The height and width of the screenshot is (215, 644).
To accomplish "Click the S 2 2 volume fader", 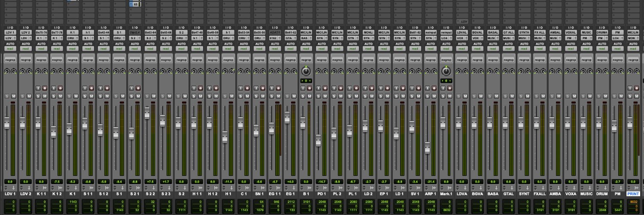I will click(x=147, y=113).
